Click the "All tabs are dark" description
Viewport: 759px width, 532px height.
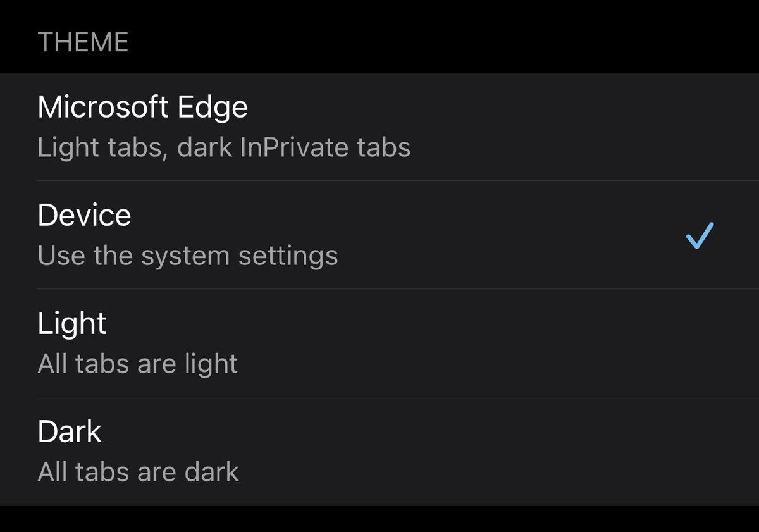[x=138, y=473]
